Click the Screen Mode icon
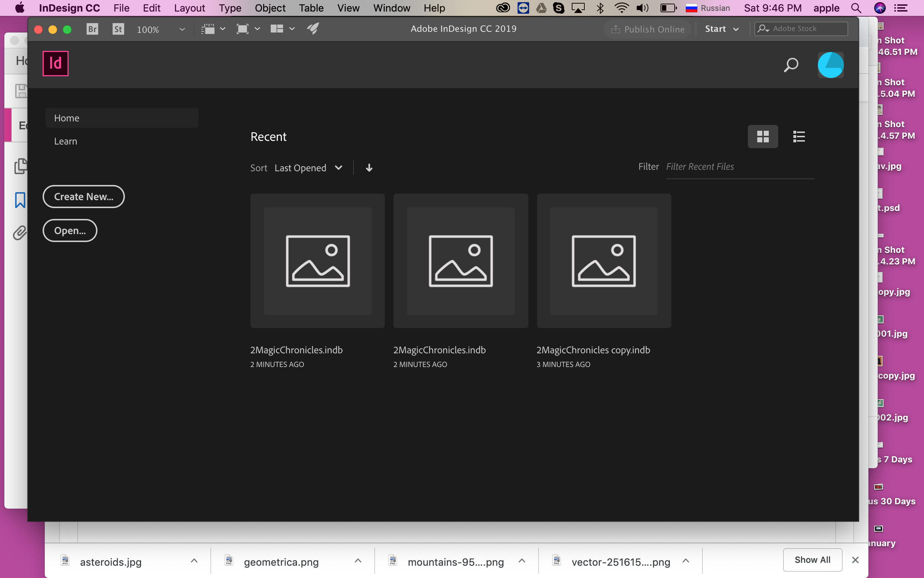Screen dimensions: 924x578 coord(243,29)
